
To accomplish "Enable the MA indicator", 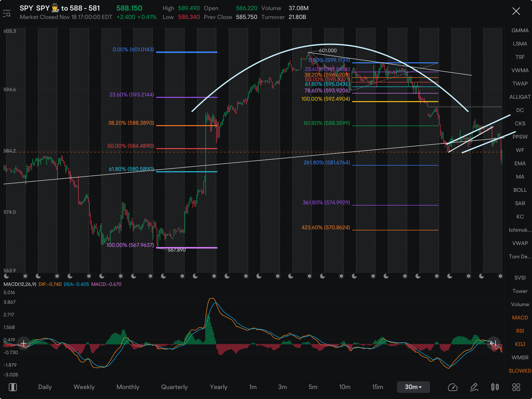I will coord(520,177).
